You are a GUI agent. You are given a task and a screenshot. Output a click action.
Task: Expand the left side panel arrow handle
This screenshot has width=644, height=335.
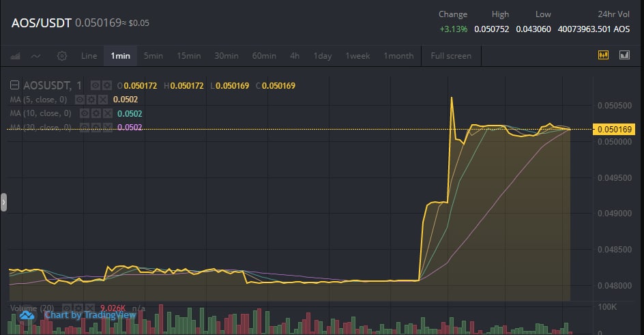(x=3, y=202)
